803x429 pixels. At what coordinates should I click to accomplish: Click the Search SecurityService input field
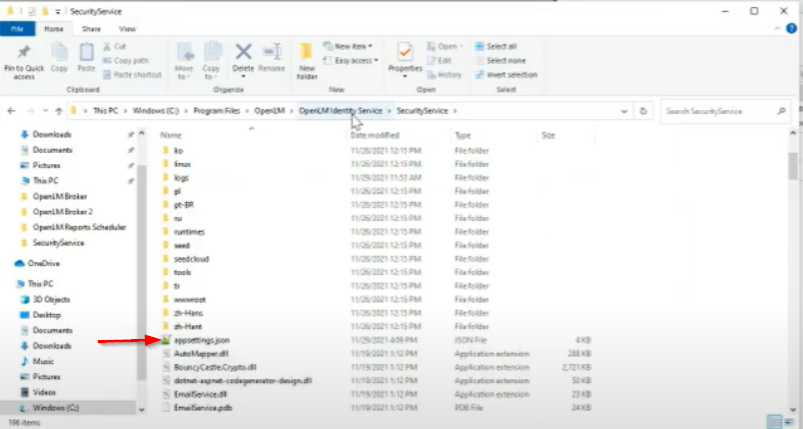720,110
